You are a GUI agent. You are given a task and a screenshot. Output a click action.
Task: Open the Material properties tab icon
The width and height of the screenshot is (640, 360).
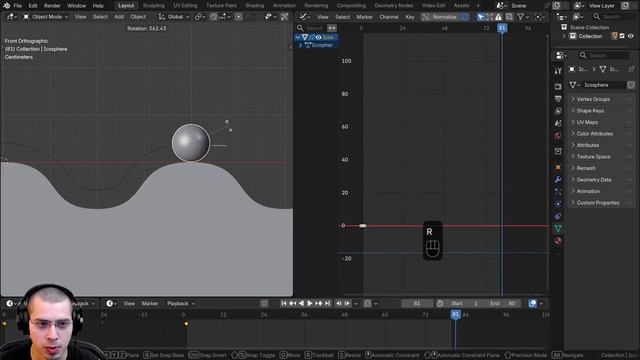(x=558, y=241)
